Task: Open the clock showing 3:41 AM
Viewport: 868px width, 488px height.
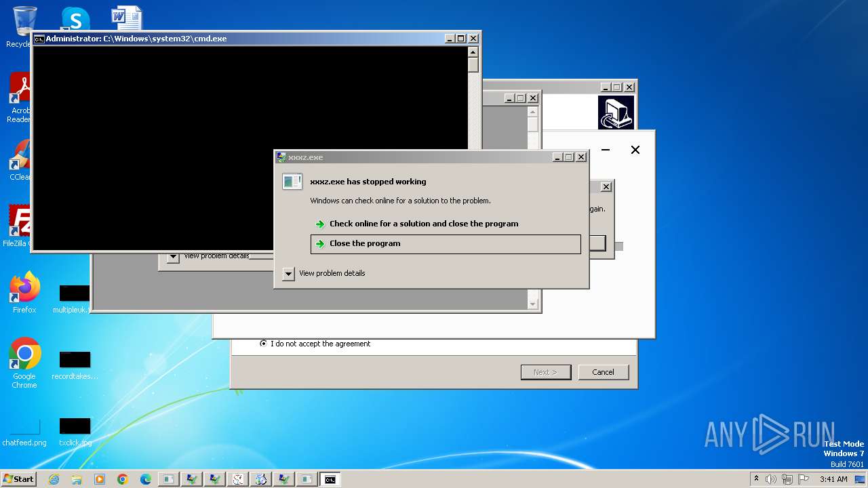Action: (x=833, y=479)
